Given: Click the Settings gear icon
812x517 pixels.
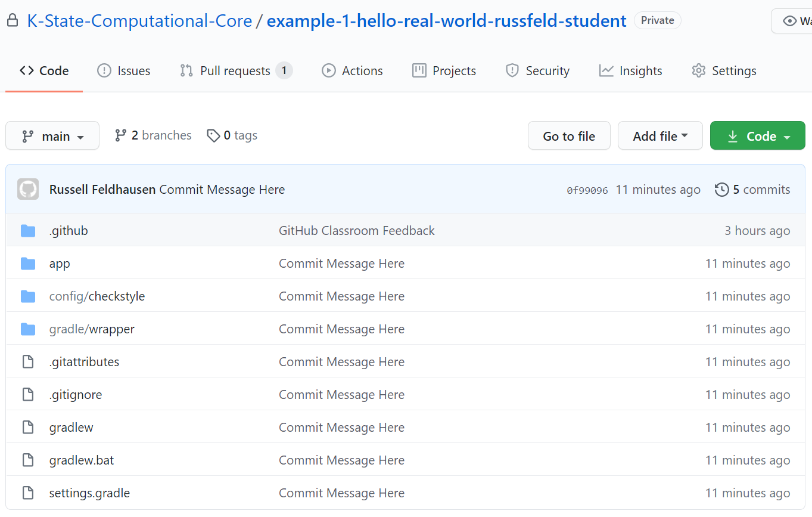Looking at the screenshot, I should [699, 70].
